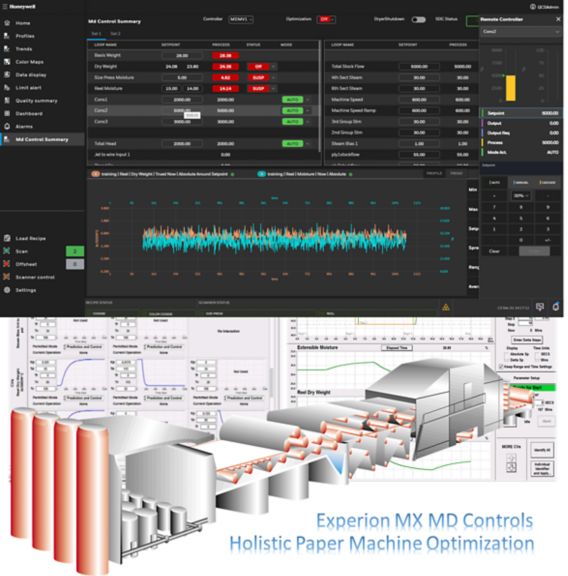The height and width of the screenshot is (576, 568).
Task: Select the orange Dry Weight trend legend
Action: coord(162,174)
